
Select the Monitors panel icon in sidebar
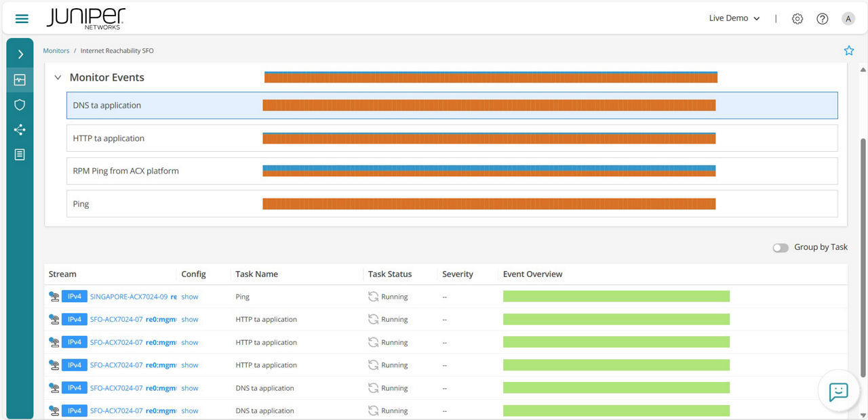20,79
